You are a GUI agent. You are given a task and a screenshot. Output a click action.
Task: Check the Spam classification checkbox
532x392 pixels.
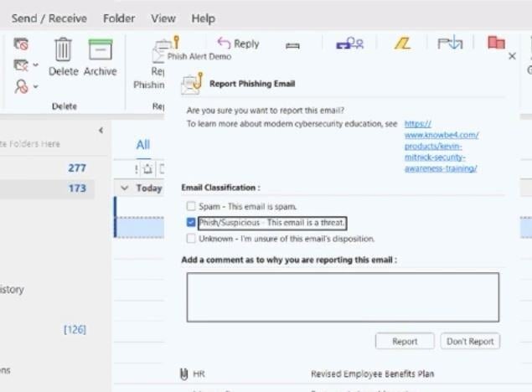(191, 206)
